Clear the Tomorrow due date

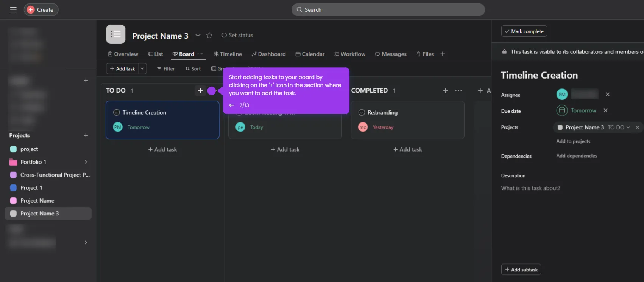coord(605,110)
